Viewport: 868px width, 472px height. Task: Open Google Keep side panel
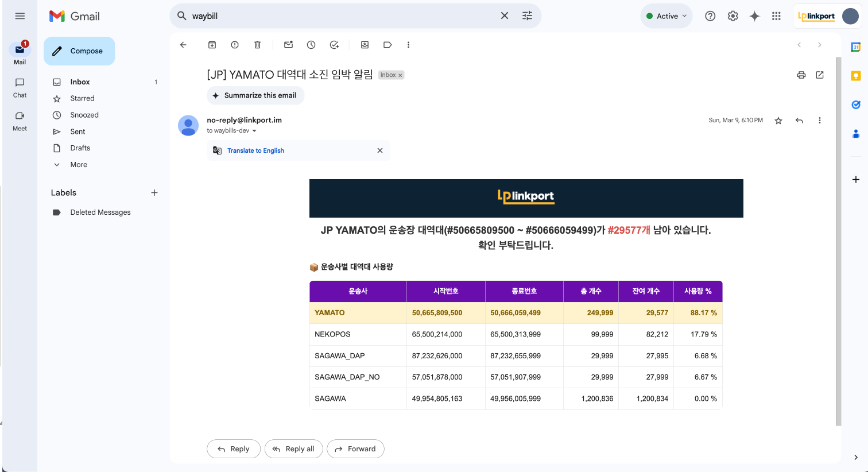point(856,76)
